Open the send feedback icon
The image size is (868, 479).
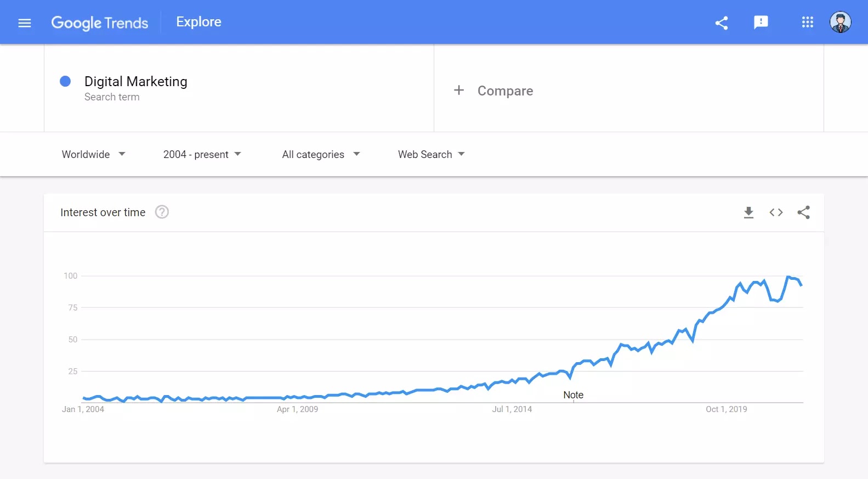pos(761,22)
